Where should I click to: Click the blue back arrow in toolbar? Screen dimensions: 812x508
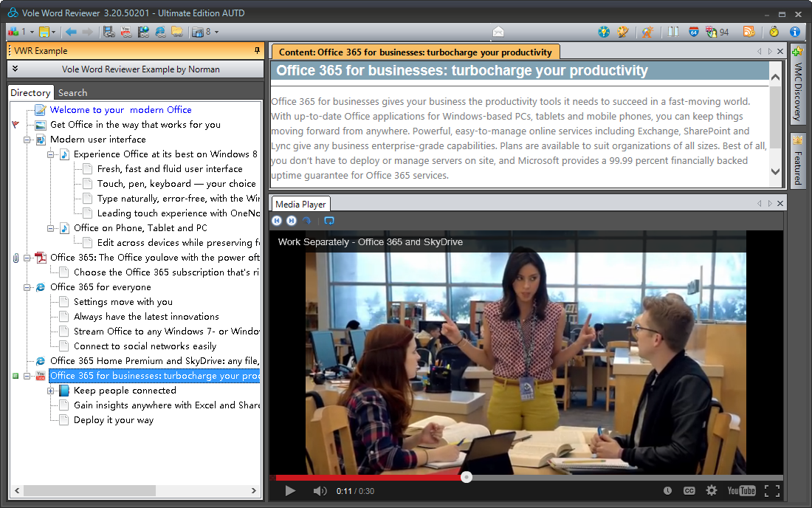click(x=71, y=32)
